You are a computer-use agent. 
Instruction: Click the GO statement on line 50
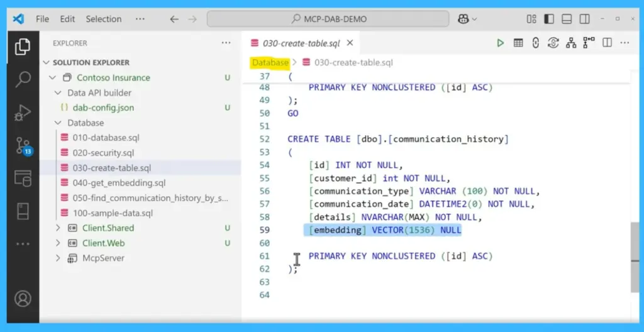[293, 113]
